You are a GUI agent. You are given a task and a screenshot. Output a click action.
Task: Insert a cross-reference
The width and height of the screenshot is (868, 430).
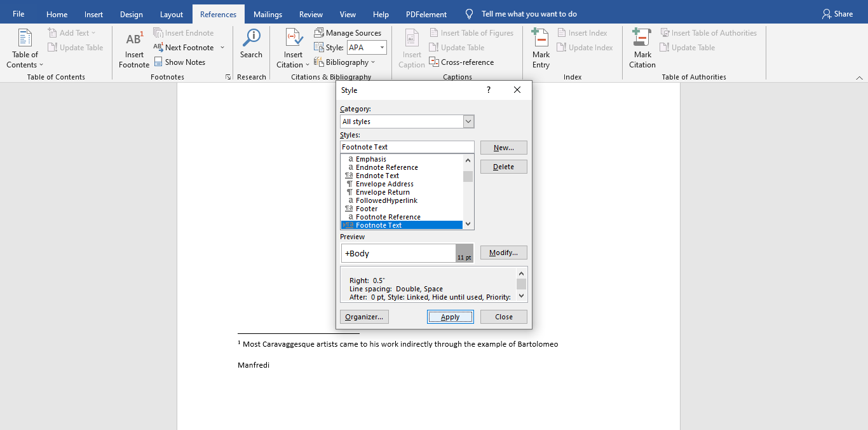pyautogui.click(x=462, y=62)
